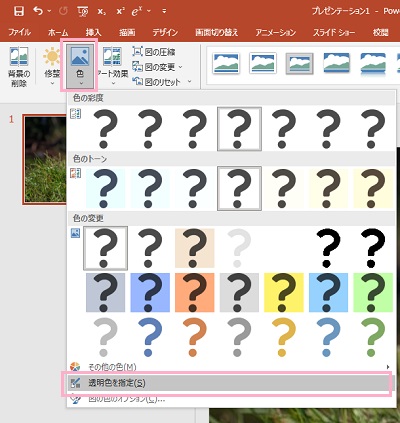
Task: Click the 背景の削除 button
Action: coord(19,67)
